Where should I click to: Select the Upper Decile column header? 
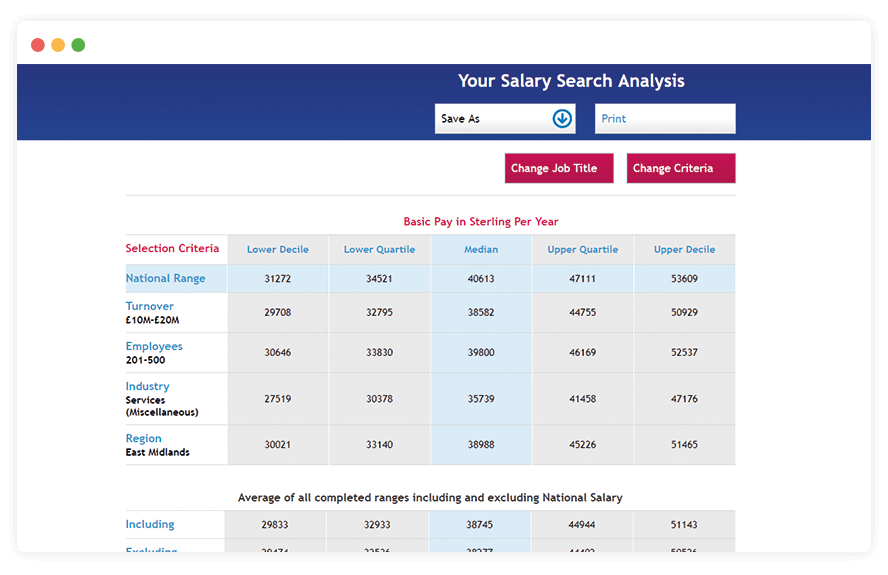tap(684, 250)
